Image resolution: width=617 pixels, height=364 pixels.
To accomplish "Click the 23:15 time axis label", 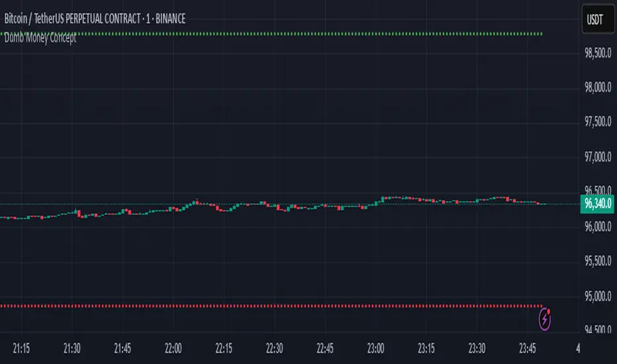I will click(x=426, y=347).
